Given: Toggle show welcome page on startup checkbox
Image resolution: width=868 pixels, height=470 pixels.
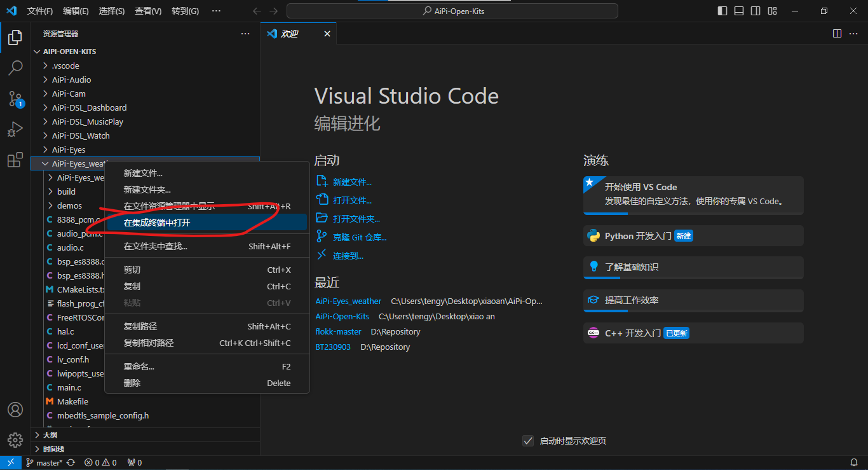Looking at the screenshot, I should pyautogui.click(x=527, y=441).
